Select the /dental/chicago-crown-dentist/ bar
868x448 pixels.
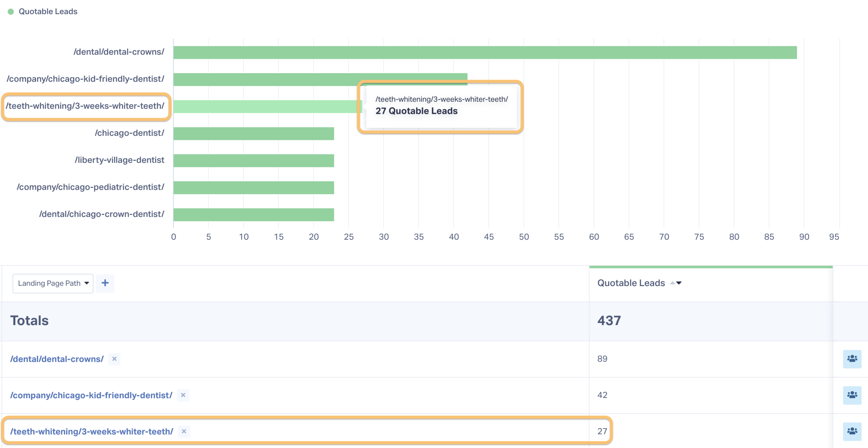coord(254,215)
